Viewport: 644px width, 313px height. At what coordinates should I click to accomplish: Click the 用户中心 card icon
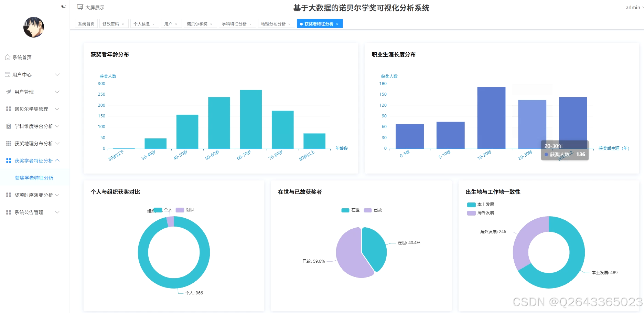point(8,74)
